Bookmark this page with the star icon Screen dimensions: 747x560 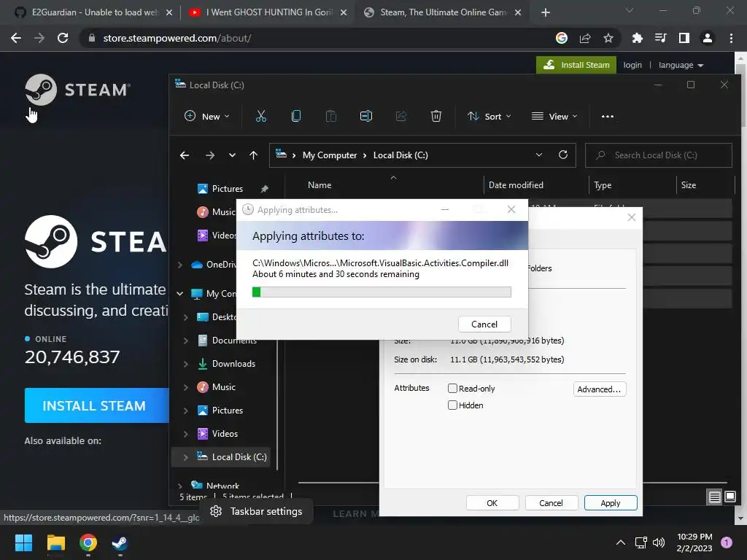608,38
